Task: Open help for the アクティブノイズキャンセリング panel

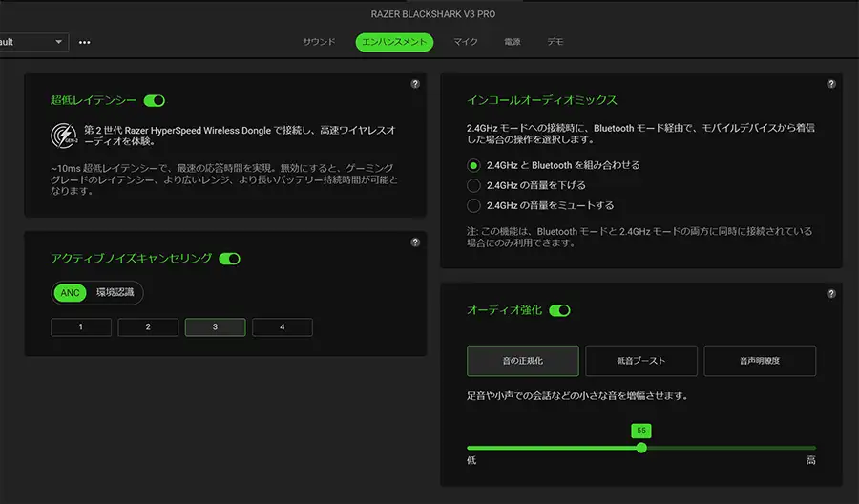Action: tap(415, 242)
